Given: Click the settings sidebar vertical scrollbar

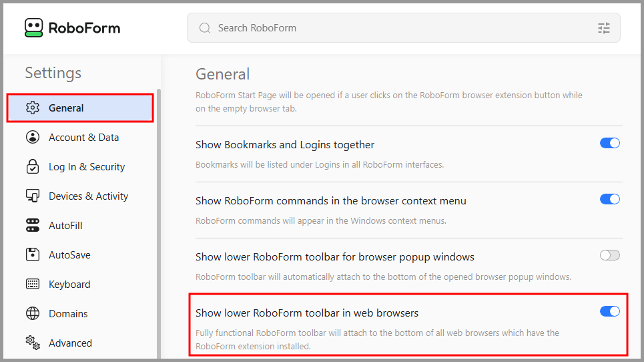Looking at the screenshot, I should 159,224.
